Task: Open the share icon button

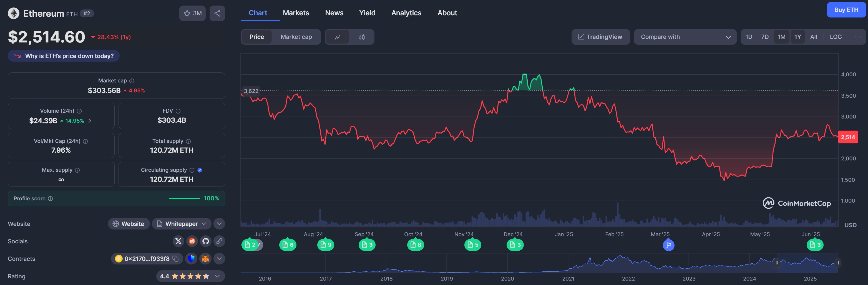Action: (x=217, y=14)
